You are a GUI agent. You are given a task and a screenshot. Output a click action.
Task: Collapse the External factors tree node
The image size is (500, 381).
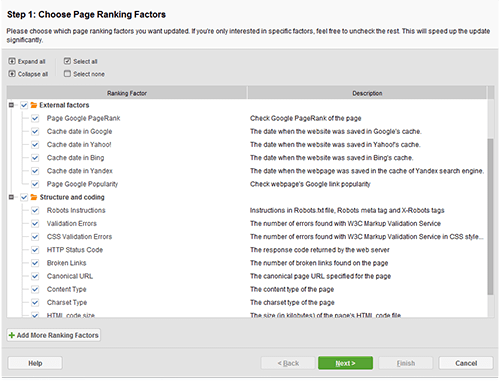(x=11, y=105)
